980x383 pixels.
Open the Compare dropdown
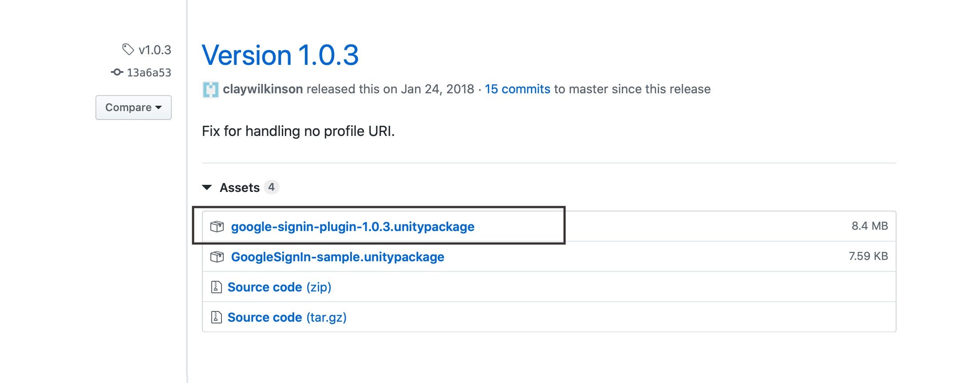(x=134, y=108)
